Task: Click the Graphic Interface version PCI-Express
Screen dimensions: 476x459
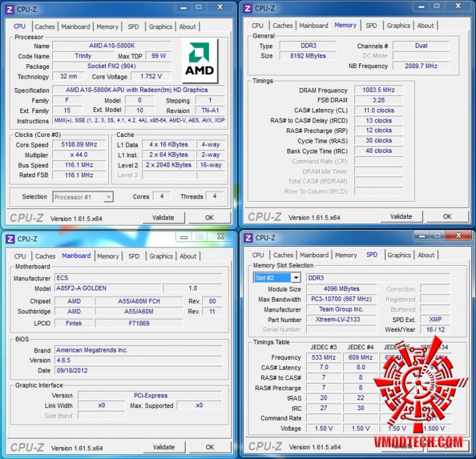Action: 150,396
